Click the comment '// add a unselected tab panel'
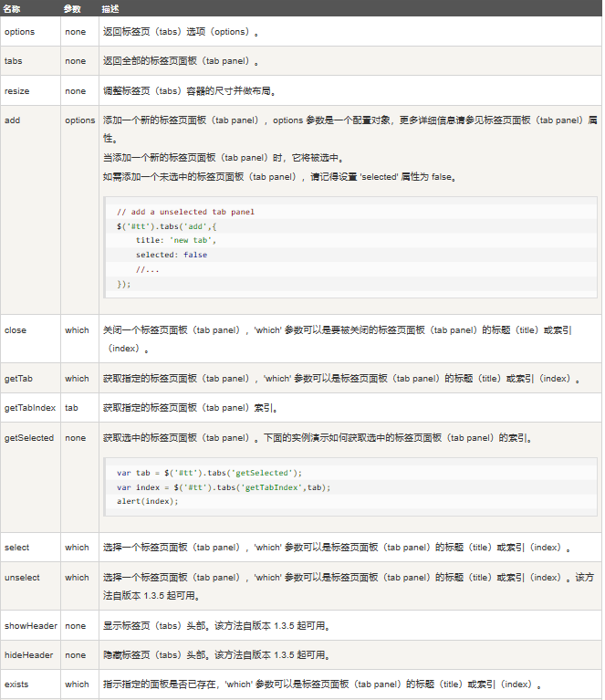This screenshot has width=605, height=700. (x=185, y=212)
